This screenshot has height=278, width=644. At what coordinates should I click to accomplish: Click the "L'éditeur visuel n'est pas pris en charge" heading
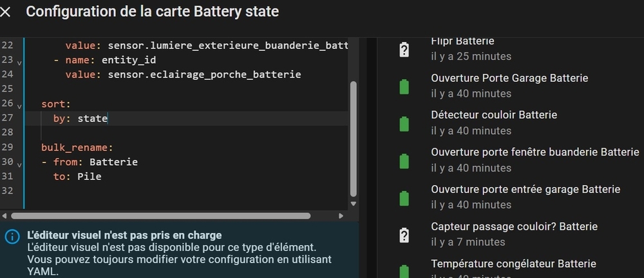click(124, 235)
